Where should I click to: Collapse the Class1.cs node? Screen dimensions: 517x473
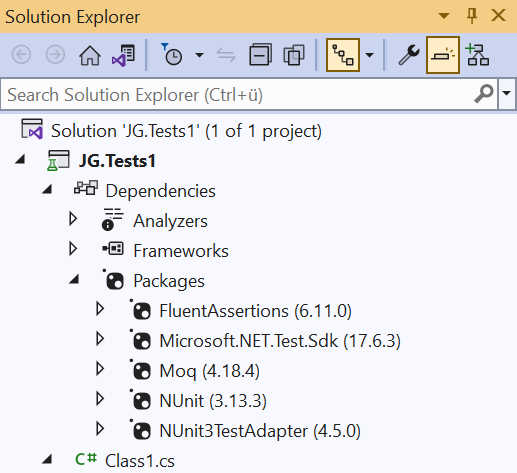coord(47,460)
